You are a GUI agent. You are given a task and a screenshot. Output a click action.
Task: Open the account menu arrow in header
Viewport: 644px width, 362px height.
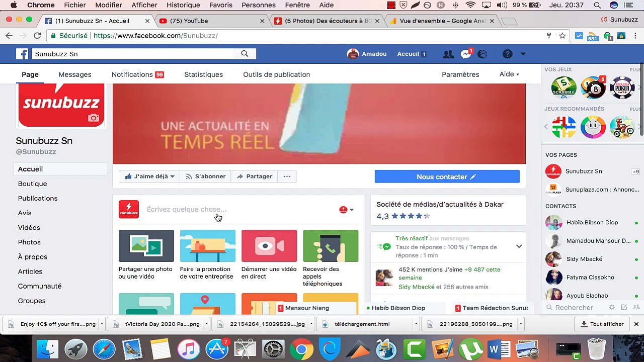[523, 54]
